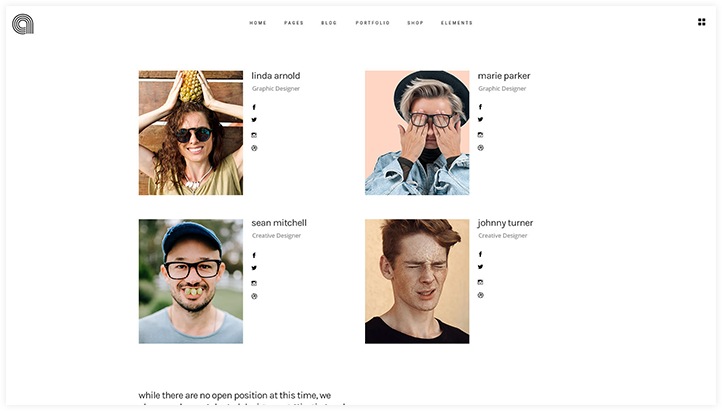The height and width of the screenshot is (411, 722).
Task: Open Johnny Turner's Dribbble icon
Action: point(480,295)
